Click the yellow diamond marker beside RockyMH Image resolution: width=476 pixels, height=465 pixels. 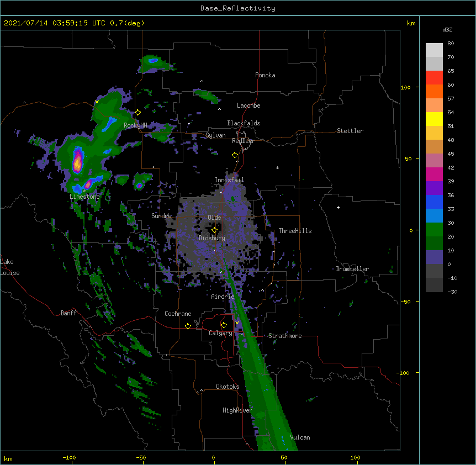[138, 113]
